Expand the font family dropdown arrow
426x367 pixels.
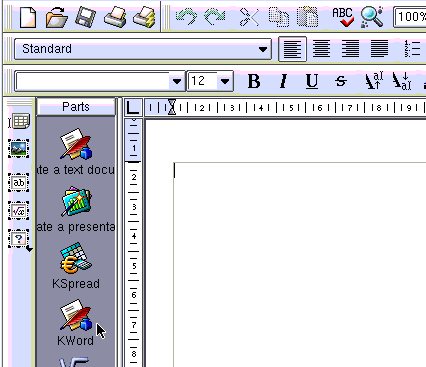177,81
